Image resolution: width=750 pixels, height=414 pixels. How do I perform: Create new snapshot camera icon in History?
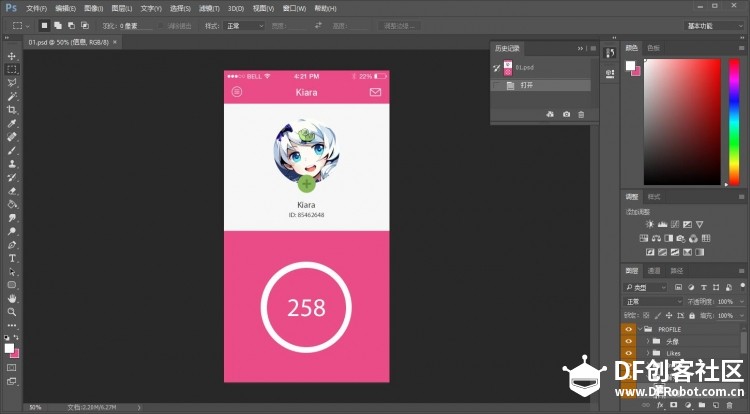pos(566,114)
